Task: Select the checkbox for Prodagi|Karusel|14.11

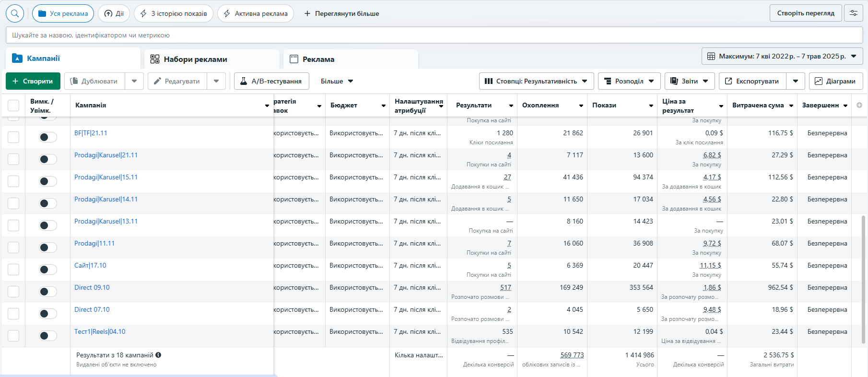Action: (13, 203)
